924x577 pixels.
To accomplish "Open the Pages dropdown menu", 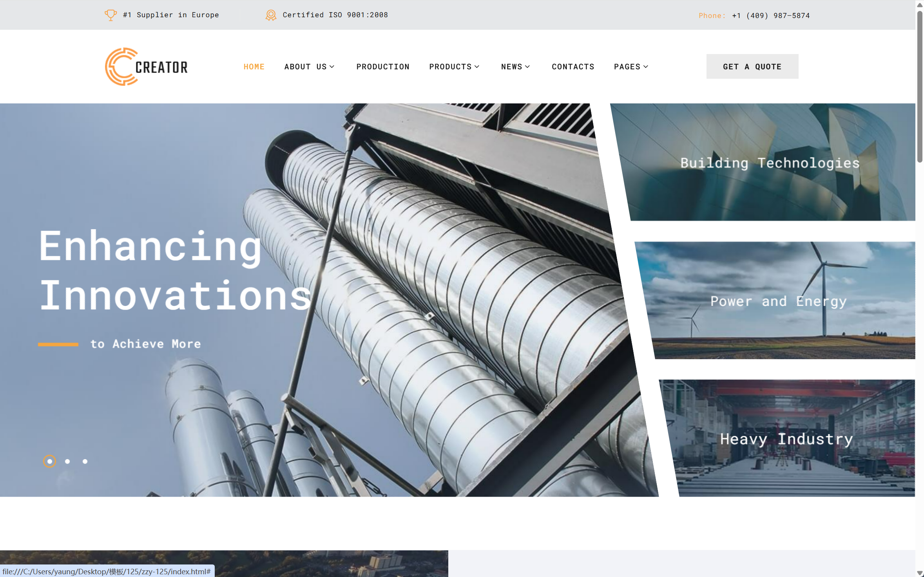I will (x=631, y=67).
